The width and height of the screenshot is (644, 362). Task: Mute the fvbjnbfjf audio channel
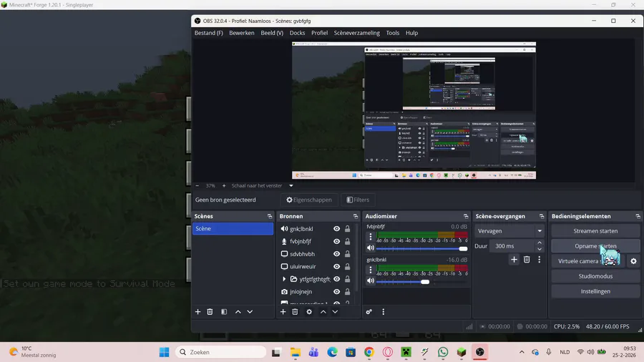371,248
